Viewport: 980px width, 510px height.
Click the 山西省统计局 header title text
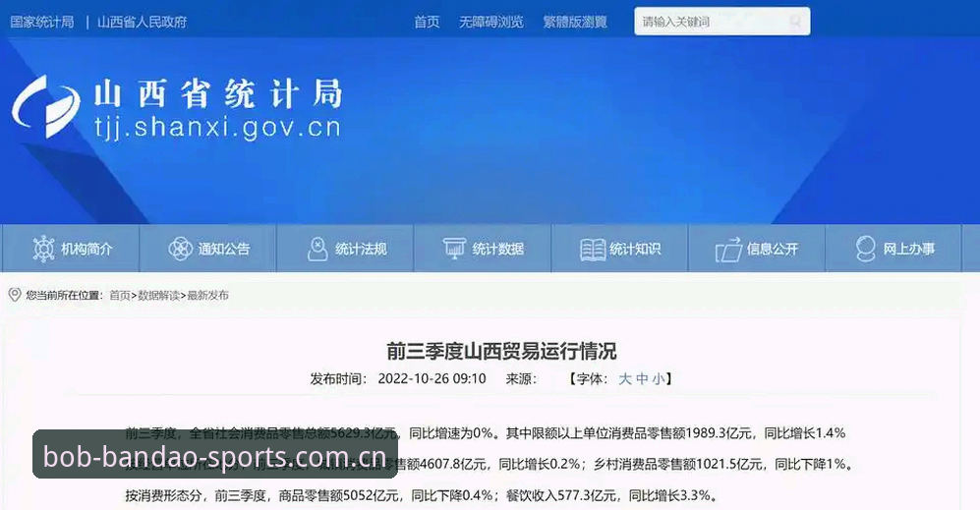pos(219,93)
